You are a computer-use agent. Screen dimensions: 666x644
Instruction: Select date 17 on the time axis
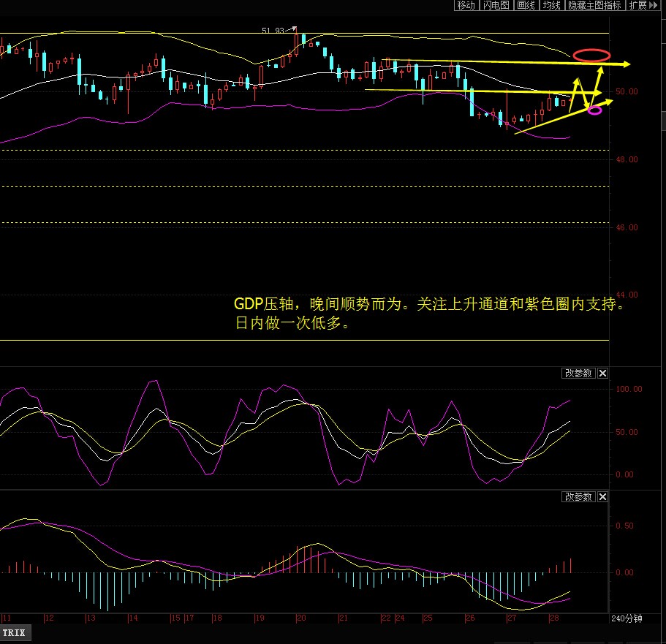coord(189,618)
